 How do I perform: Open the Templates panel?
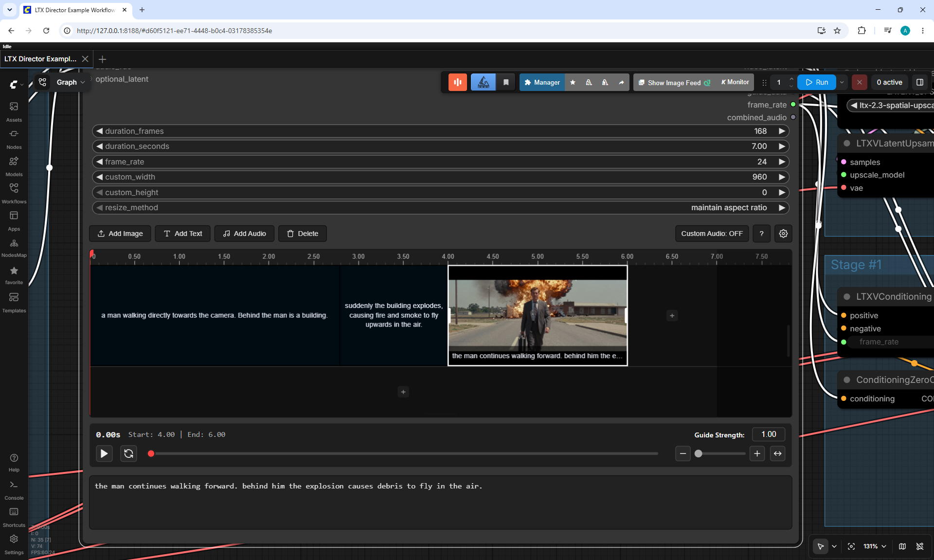[14, 302]
